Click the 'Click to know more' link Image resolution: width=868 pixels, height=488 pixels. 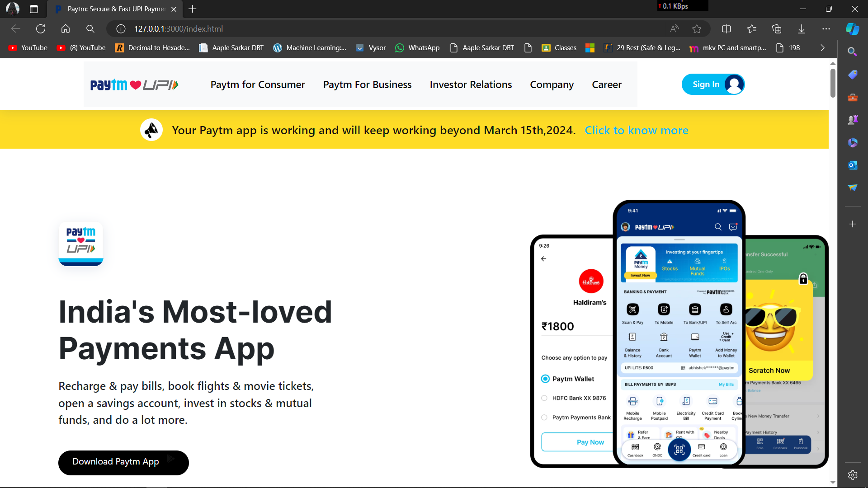click(x=636, y=131)
